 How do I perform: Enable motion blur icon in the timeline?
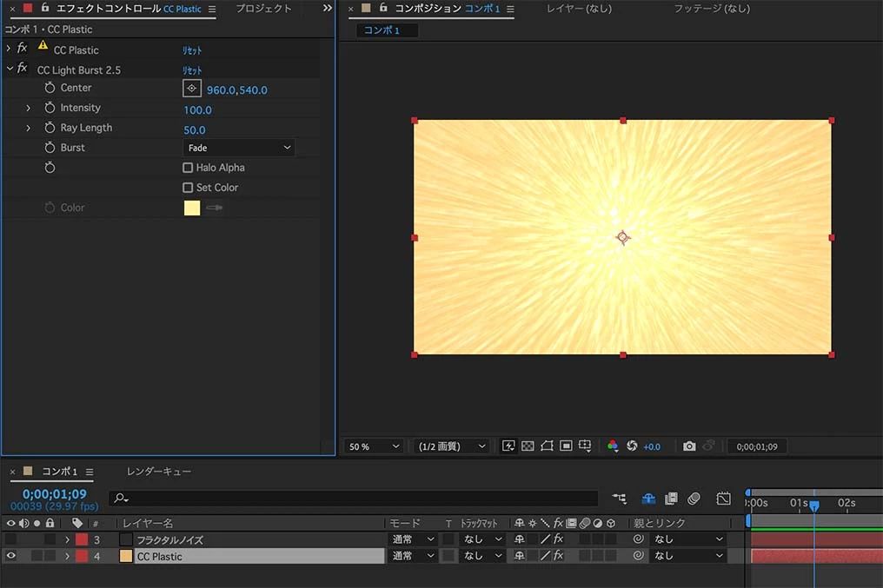pyautogui.click(x=694, y=499)
